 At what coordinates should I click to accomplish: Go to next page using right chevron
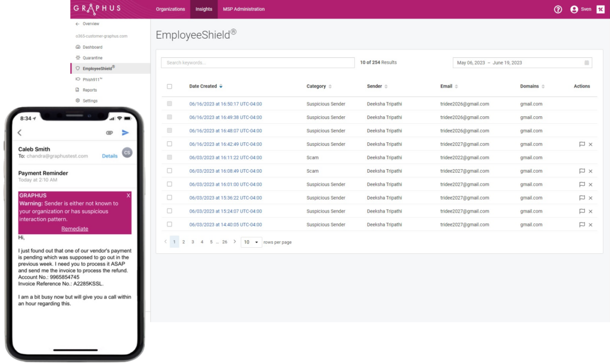235,242
